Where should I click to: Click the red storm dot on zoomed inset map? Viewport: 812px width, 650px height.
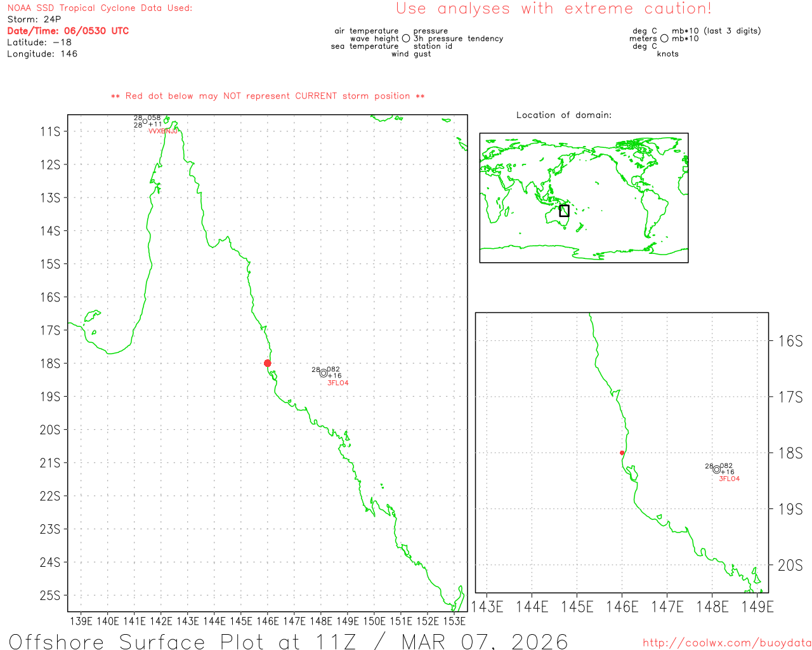click(x=622, y=453)
